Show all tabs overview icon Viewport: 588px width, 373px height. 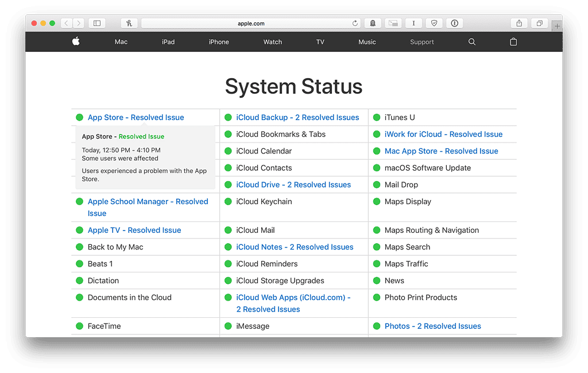coord(540,24)
